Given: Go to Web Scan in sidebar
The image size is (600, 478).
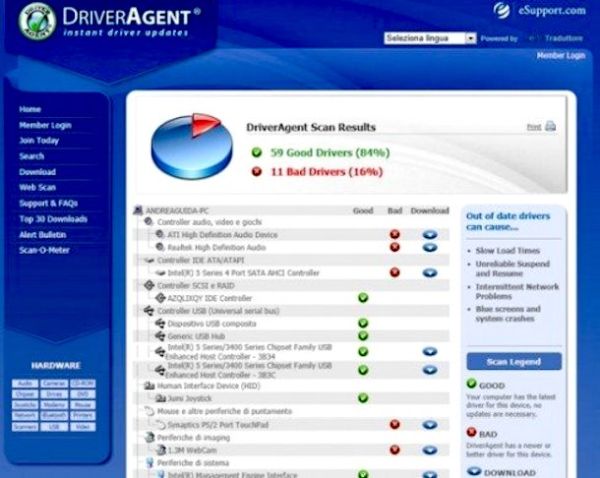Looking at the screenshot, I should 38,187.
